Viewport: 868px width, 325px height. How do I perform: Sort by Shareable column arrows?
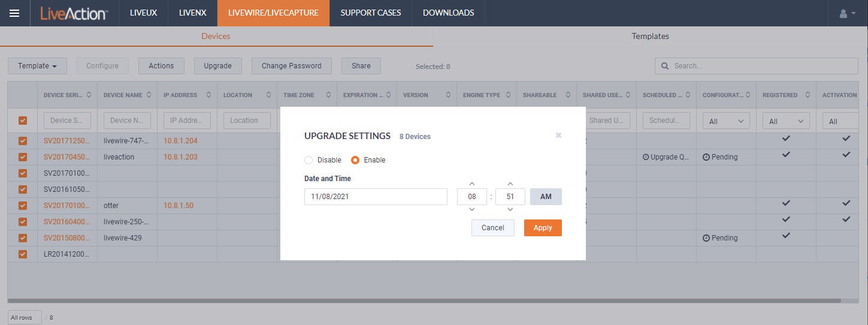568,95
